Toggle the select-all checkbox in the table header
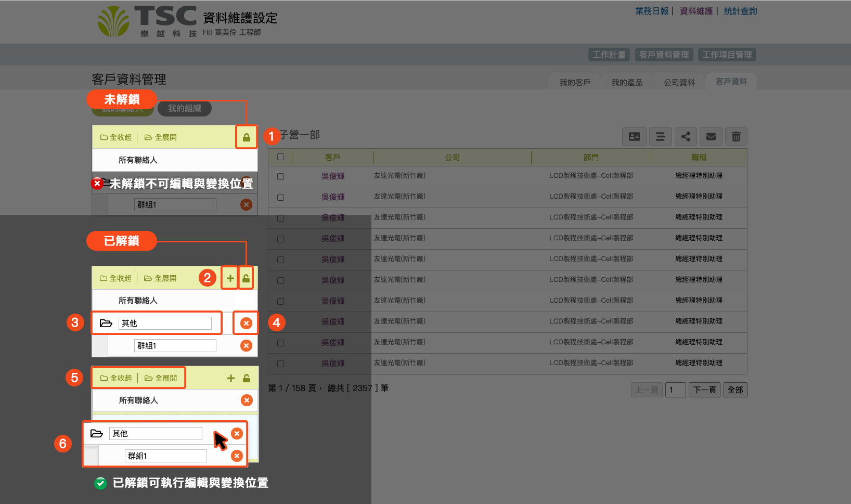The width and height of the screenshot is (851, 504). 281,157
